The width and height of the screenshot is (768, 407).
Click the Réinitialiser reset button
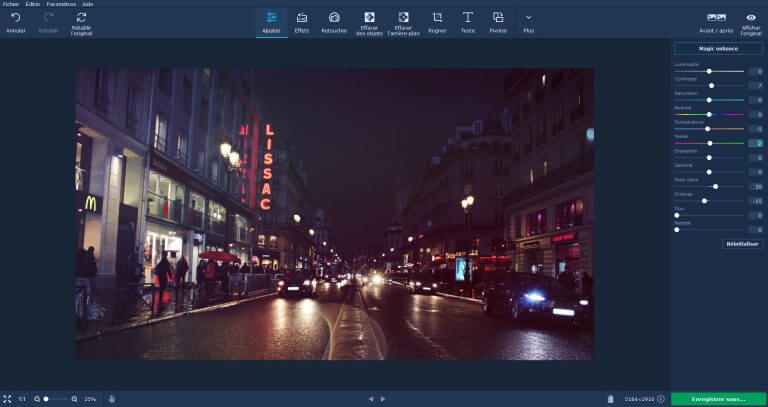click(x=742, y=244)
